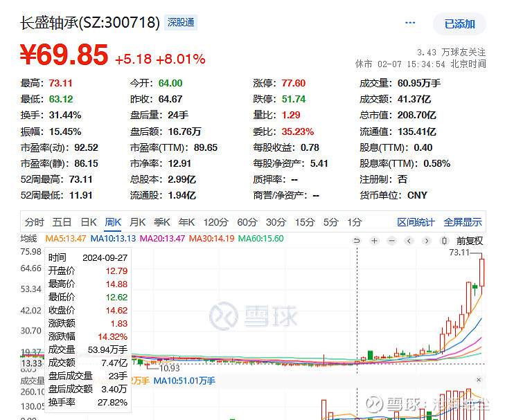The width and height of the screenshot is (505, 420).
Task: Click the 换手 31.44% value
Action: (65, 115)
